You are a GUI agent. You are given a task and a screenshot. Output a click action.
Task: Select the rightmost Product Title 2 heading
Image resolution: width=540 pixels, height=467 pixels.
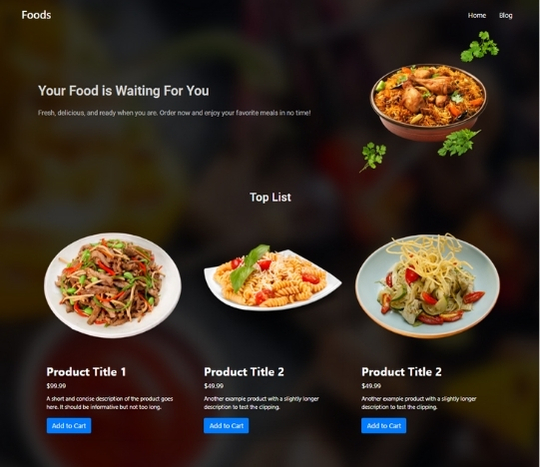coord(402,372)
